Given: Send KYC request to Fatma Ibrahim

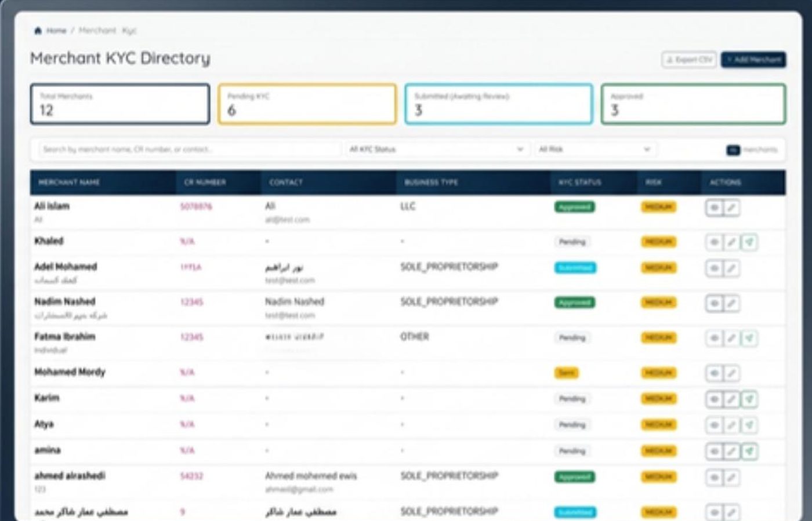Looking at the screenshot, I should coord(749,338).
